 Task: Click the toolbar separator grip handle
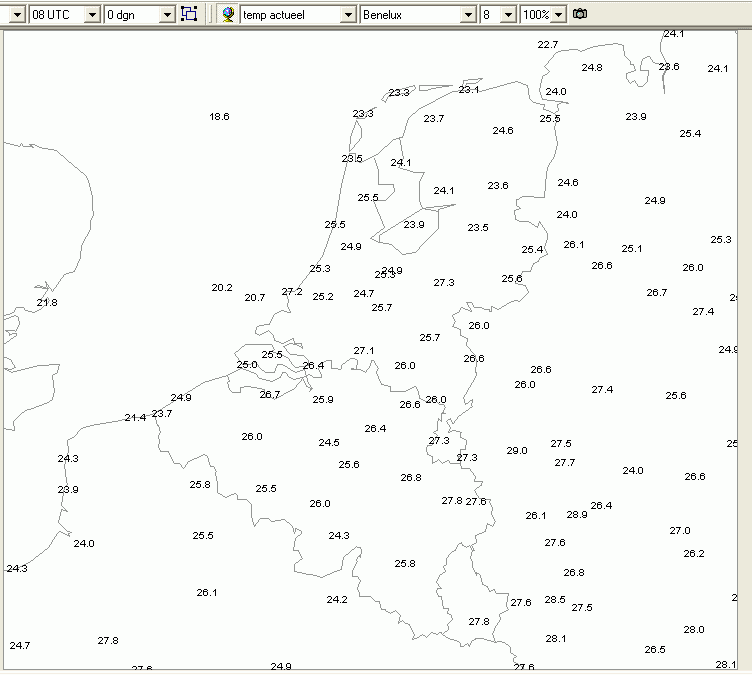pos(210,14)
